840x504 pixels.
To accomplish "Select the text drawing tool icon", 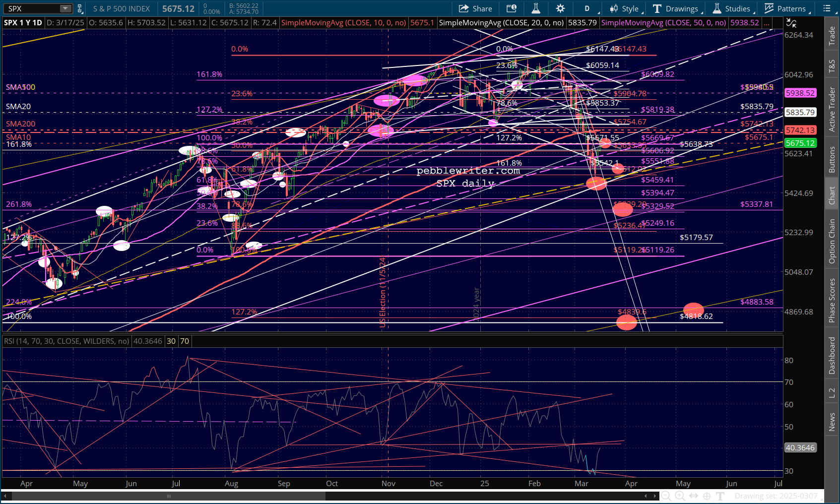I will click(x=720, y=496).
